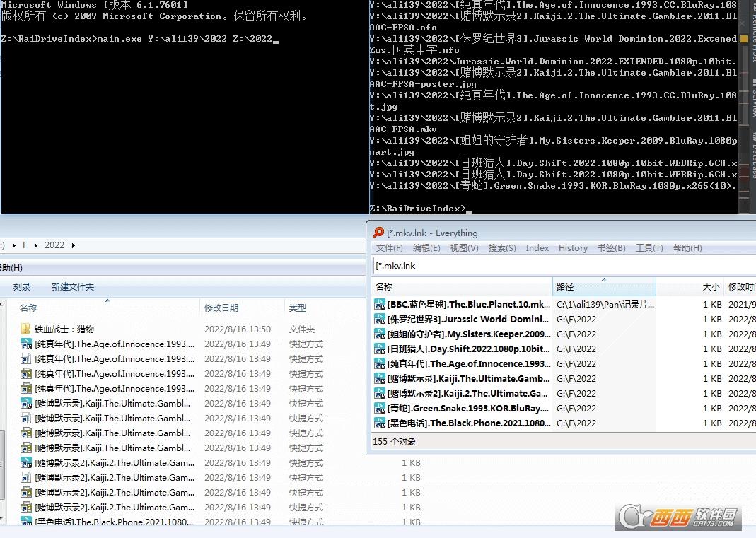This screenshot has height=538, width=756.
Task: Select [黑色电话].The.Black.Phone name in Everything
Action: [469, 423]
